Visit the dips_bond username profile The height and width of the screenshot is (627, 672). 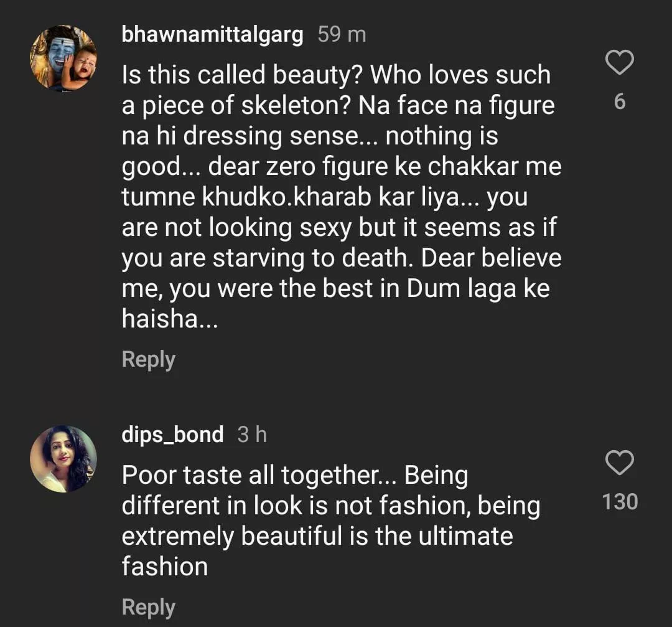(x=172, y=435)
